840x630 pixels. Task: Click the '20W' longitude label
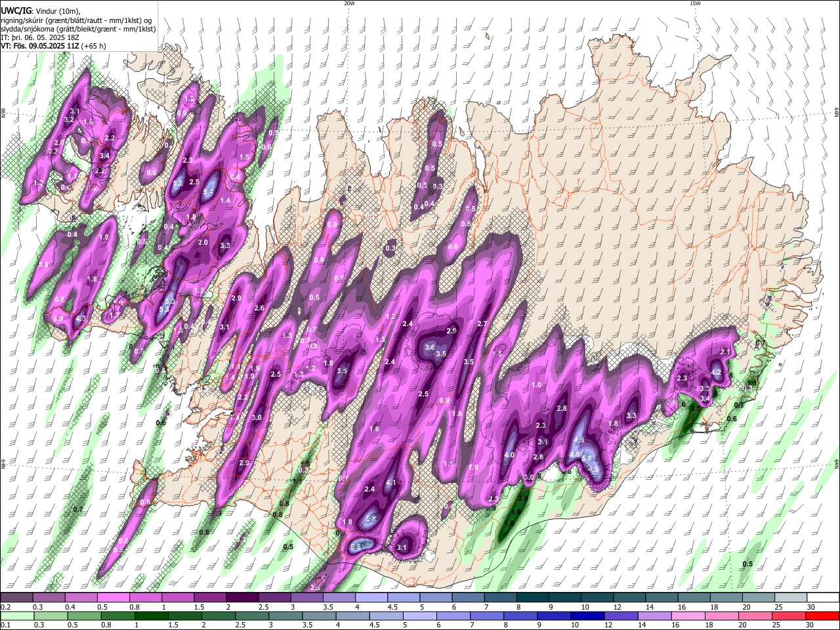click(349, 3)
